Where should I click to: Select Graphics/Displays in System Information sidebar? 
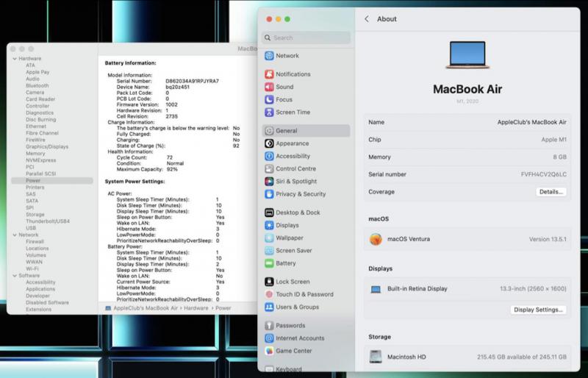tap(47, 147)
